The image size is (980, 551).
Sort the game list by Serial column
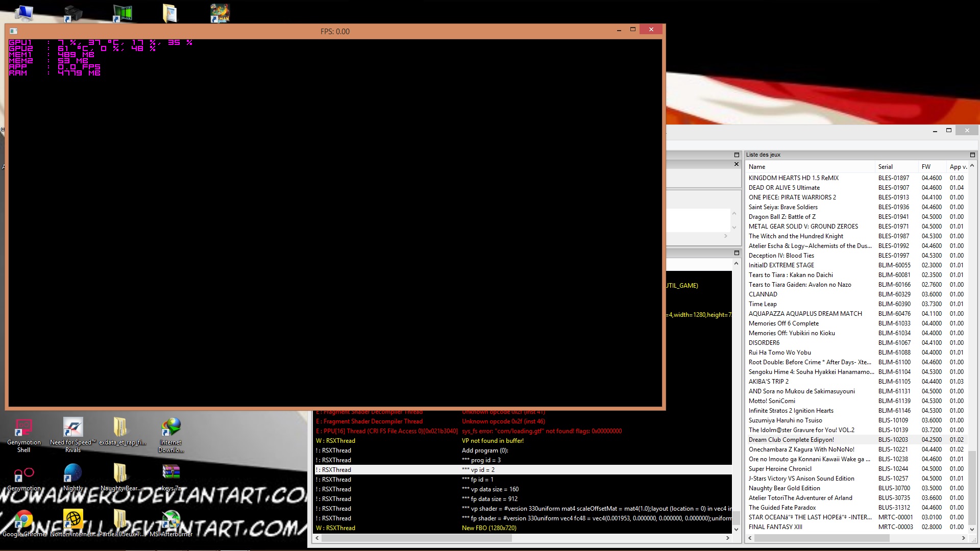click(x=896, y=167)
